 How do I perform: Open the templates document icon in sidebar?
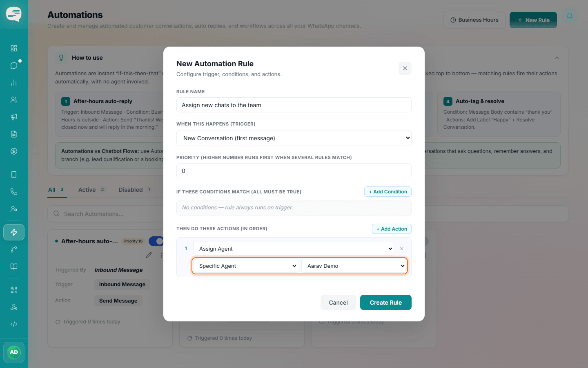pos(14,134)
